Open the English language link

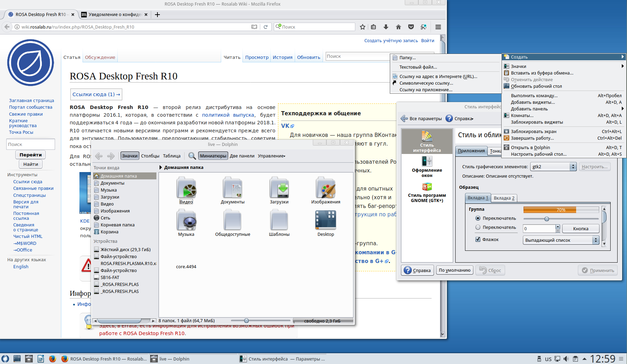[21, 267]
